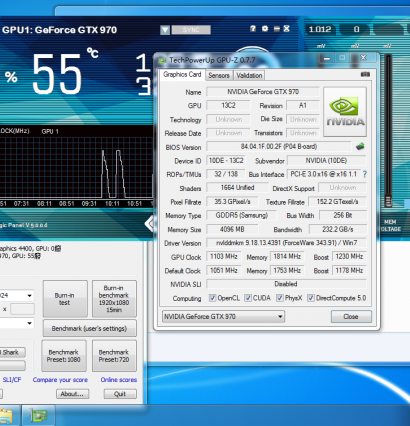410x426 pixels.
Task: Click the BIOS save chip icon
Action: [x=360, y=146]
